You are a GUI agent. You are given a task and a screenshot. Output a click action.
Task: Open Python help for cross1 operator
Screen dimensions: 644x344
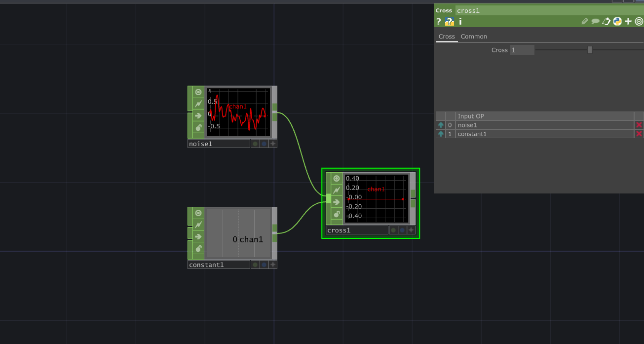click(449, 21)
